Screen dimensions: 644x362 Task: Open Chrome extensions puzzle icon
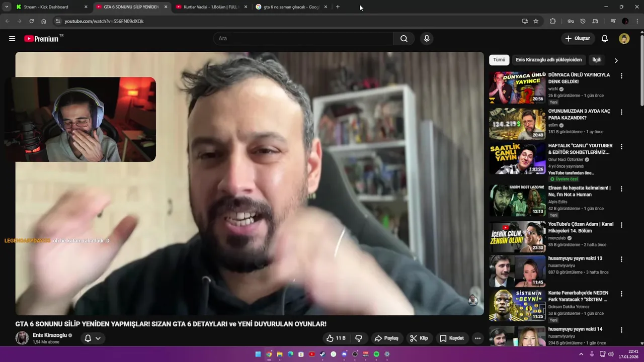[x=553, y=21]
